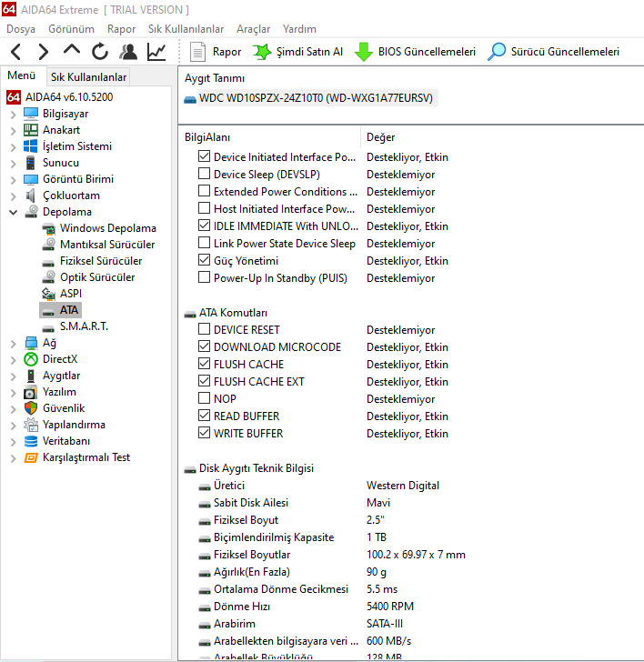Select the Güvenlik shield icon
This screenshot has height=662, width=644.
[x=31, y=408]
